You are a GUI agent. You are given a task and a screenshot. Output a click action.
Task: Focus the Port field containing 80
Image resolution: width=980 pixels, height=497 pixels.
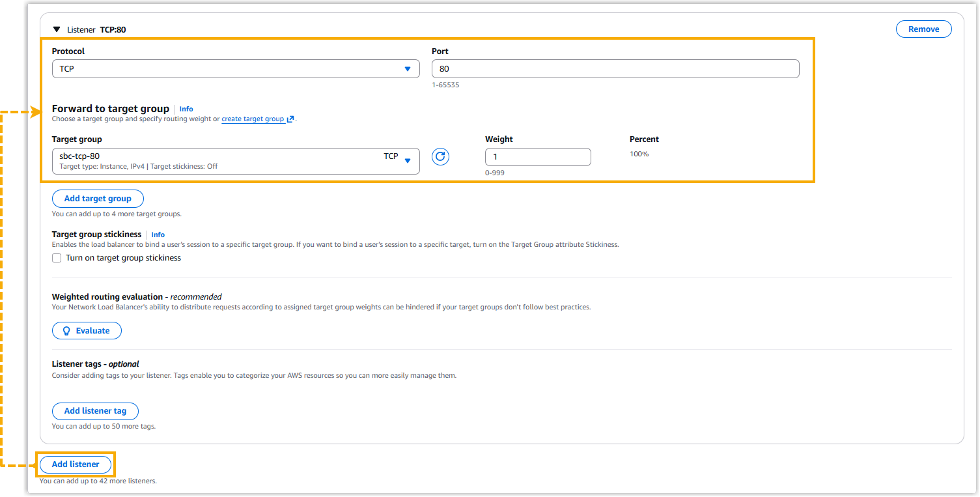pyautogui.click(x=615, y=69)
